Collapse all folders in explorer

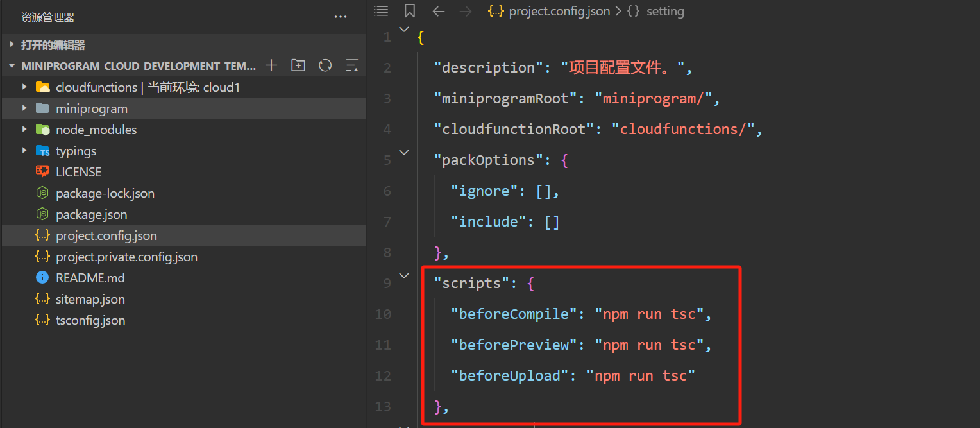351,65
